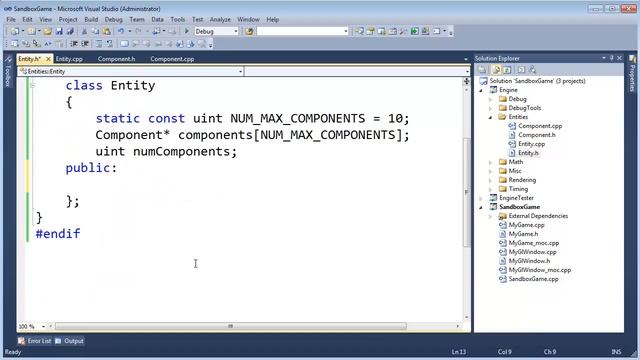
Task: Collapse the SandboxGame project node
Action: 481,207
